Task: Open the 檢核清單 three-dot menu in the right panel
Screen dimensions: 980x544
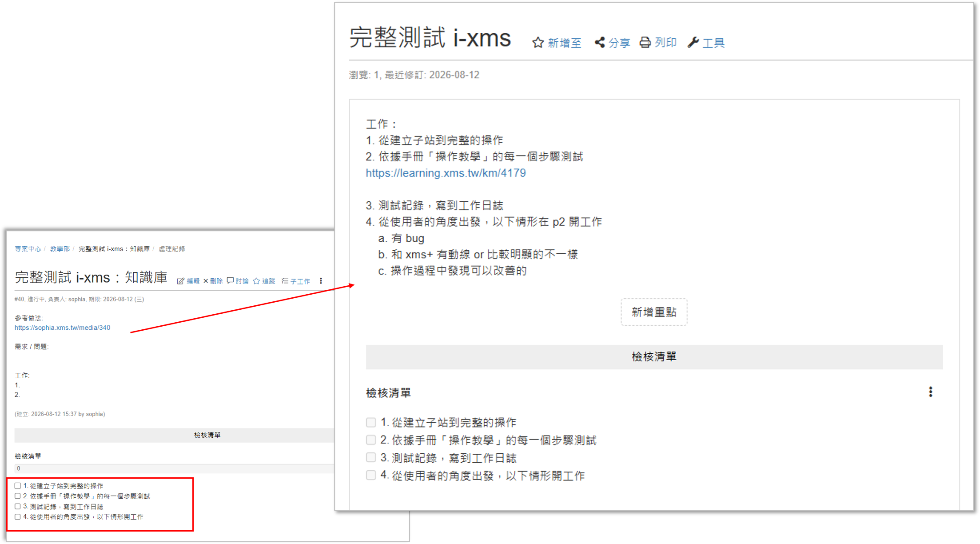Action: 930,392
